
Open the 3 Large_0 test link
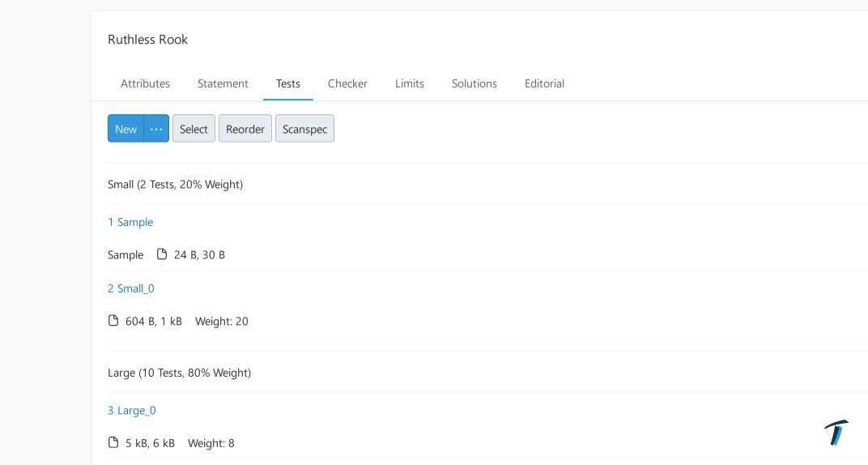point(132,411)
